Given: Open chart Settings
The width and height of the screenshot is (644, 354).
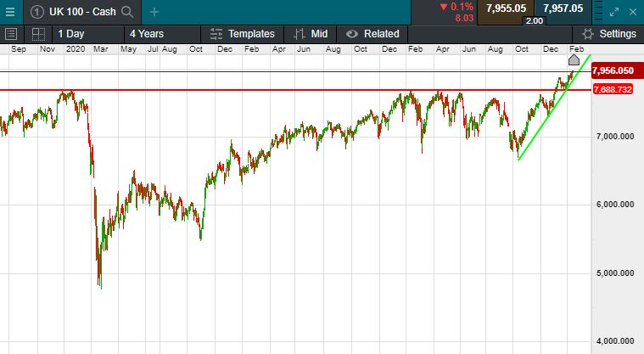Looking at the screenshot, I should pos(608,34).
